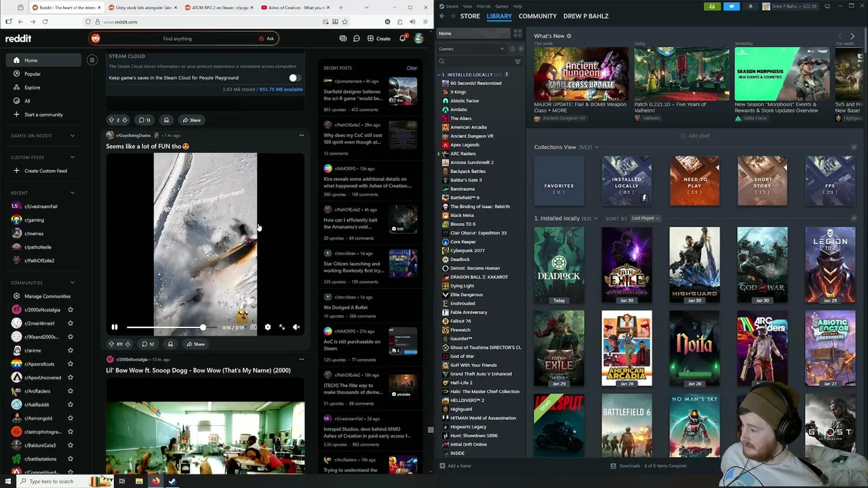Collapse the Communities section

pyautogui.click(x=73, y=283)
